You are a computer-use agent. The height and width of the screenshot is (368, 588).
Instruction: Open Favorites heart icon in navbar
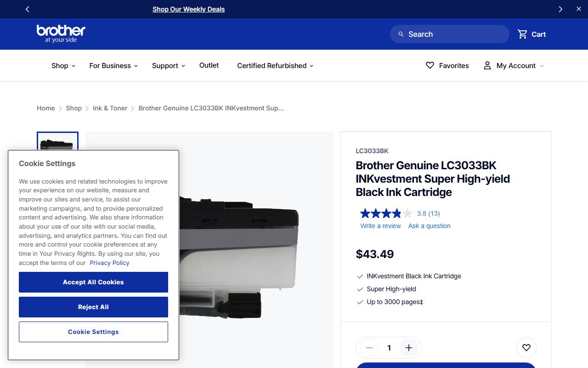click(430, 65)
